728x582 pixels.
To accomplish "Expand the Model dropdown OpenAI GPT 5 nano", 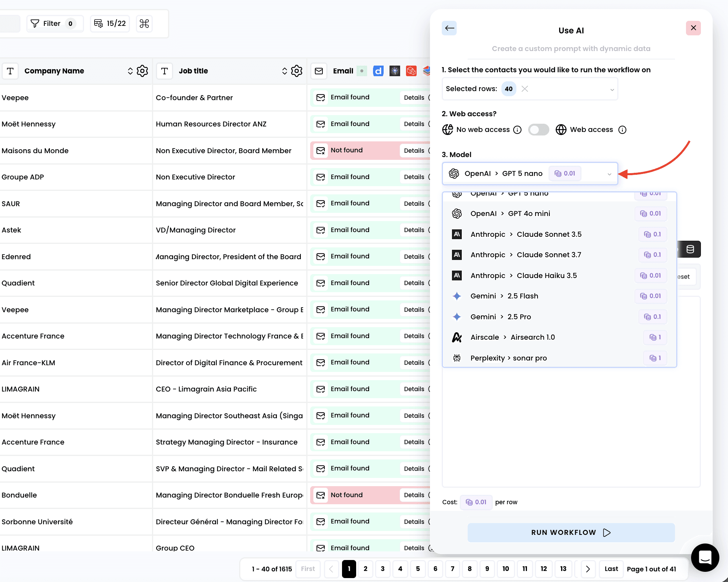I will pos(530,174).
